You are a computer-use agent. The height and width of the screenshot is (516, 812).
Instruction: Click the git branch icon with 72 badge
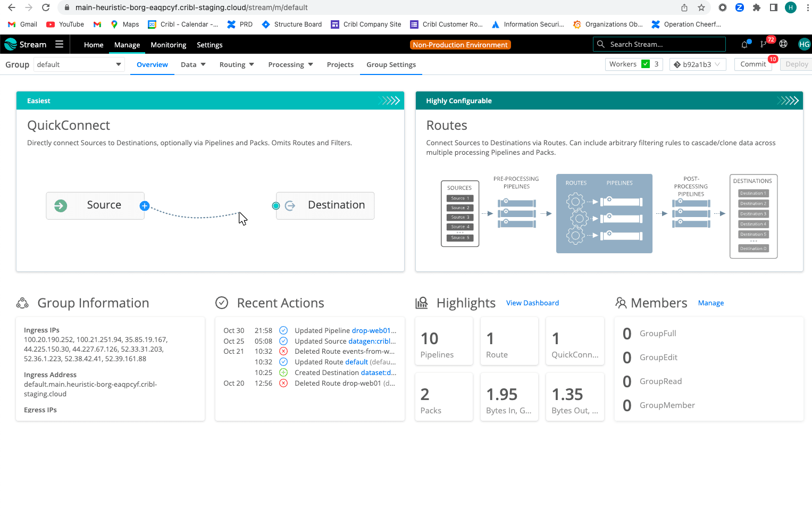pyautogui.click(x=764, y=44)
